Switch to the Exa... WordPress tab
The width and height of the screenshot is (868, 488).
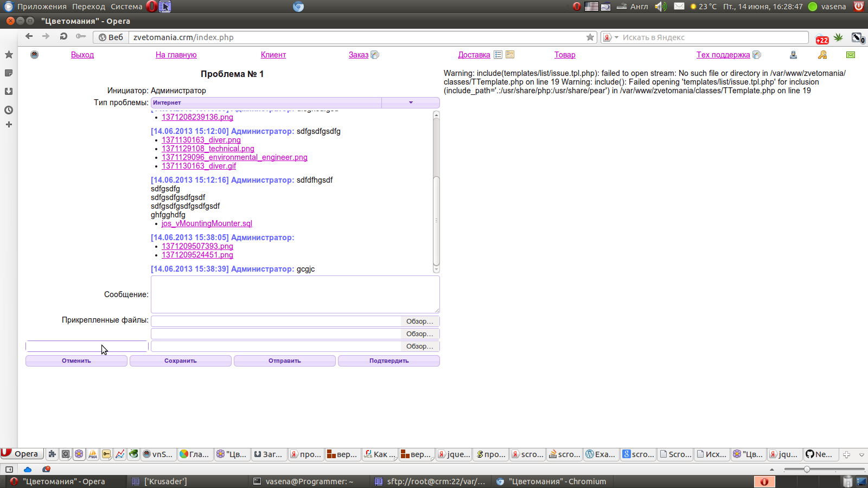point(601,454)
